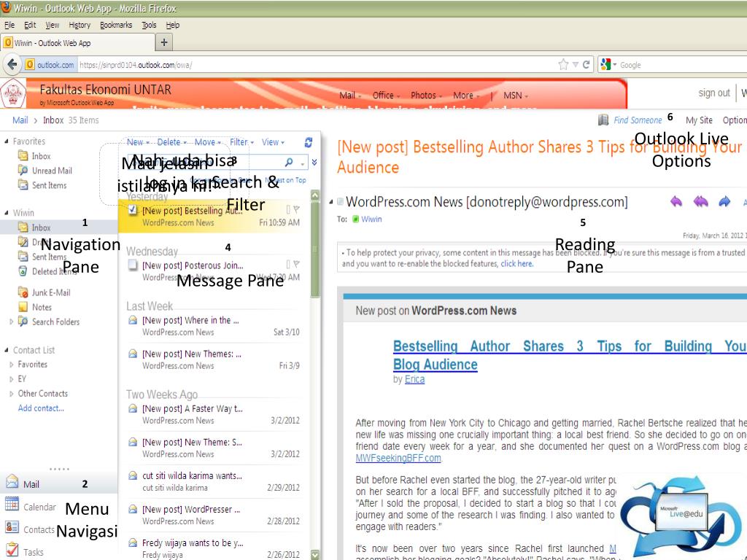Open the My Site link
The image size is (747, 560).
(699, 120)
